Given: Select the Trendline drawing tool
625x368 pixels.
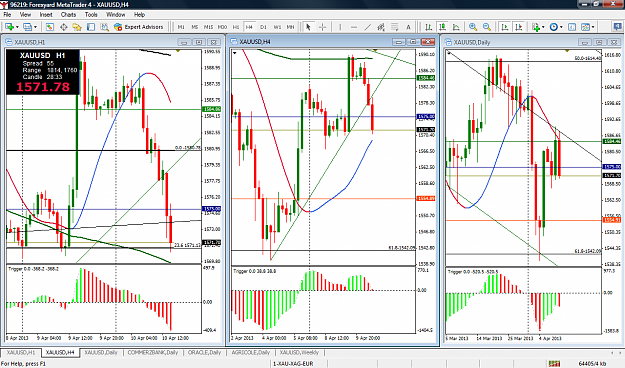Looking at the screenshot, I should (368, 27).
